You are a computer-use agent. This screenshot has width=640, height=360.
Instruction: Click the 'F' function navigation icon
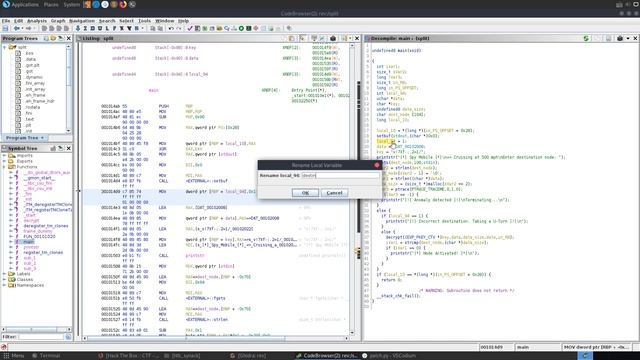(115, 29)
